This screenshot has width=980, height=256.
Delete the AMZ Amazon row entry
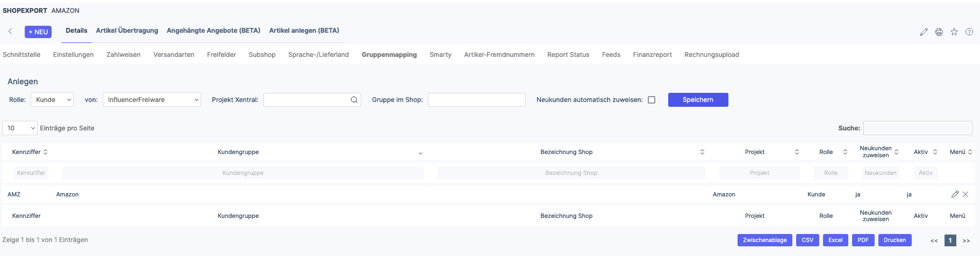pos(965,194)
